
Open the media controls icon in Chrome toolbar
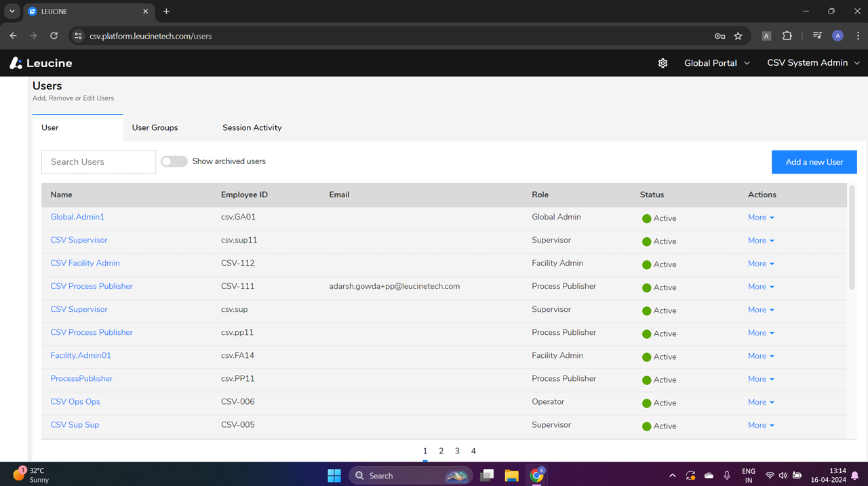point(817,36)
